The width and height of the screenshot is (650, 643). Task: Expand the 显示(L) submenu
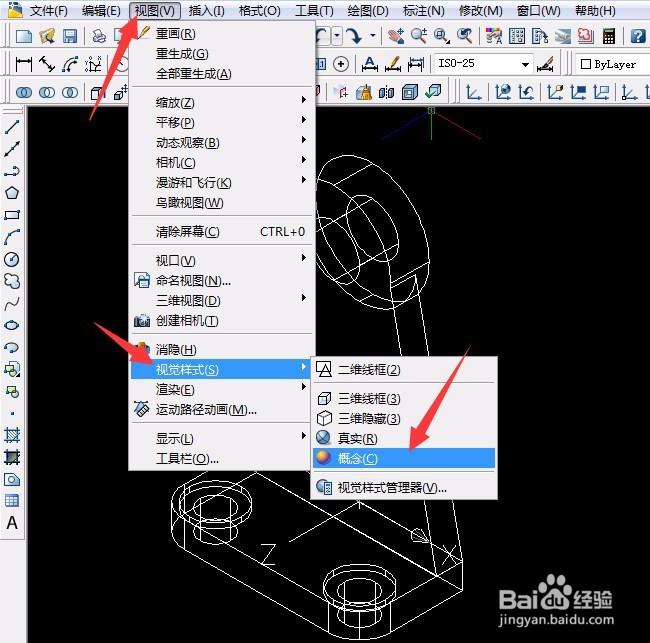(x=223, y=438)
